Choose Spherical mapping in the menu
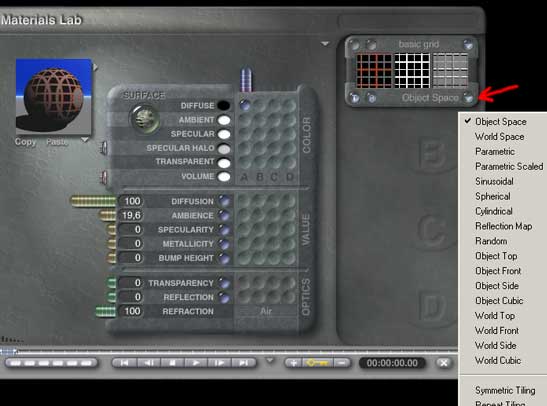The width and height of the screenshot is (547, 406). click(x=493, y=196)
